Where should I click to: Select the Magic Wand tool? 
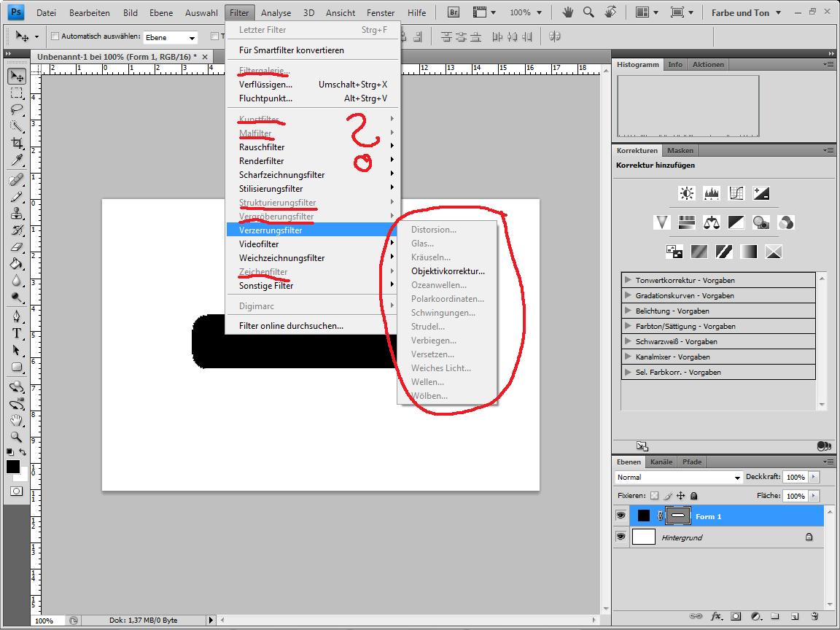click(17, 126)
